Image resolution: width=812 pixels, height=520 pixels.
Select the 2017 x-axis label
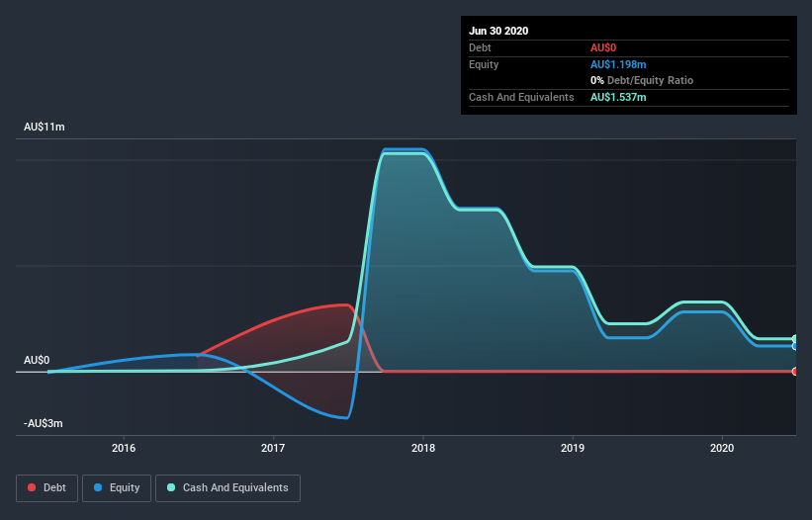tap(273, 448)
